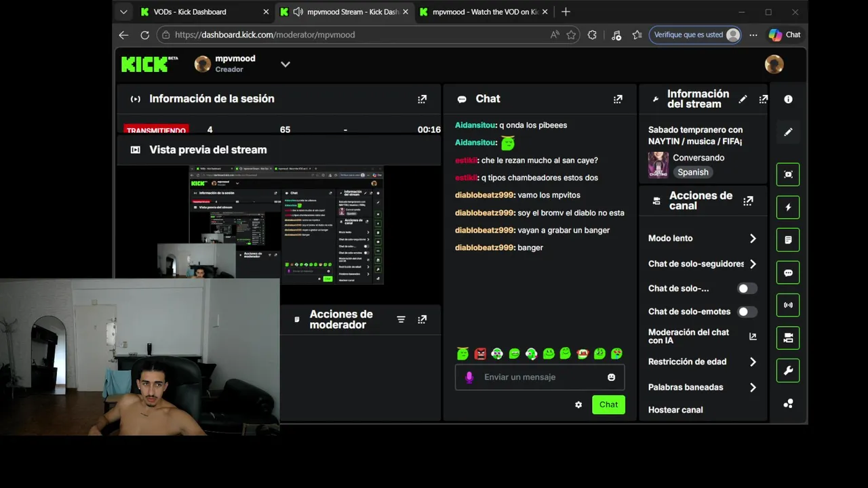Expand Chat de solo-seguidores options
868x488 pixels.
753,264
